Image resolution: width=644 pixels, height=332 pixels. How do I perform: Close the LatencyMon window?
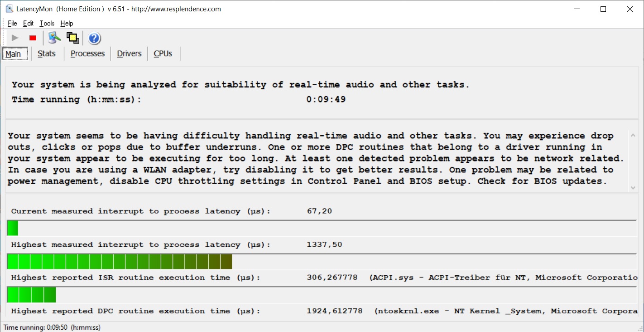[x=630, y=9]
